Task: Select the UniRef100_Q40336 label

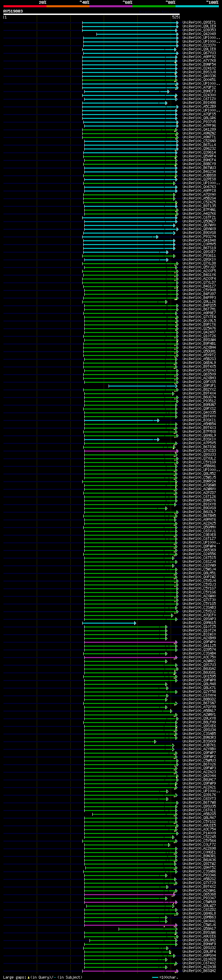Action: point(199,76)
